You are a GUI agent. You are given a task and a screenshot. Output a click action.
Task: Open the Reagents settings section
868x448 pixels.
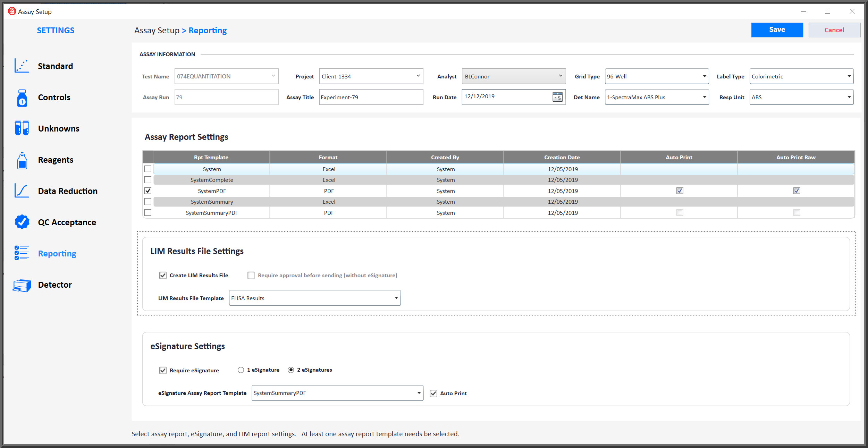[56, 160]
